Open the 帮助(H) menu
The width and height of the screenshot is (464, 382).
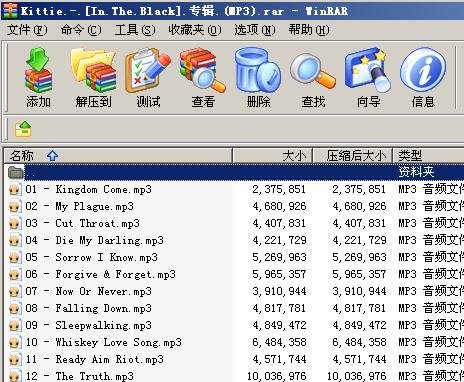point(309,30)
